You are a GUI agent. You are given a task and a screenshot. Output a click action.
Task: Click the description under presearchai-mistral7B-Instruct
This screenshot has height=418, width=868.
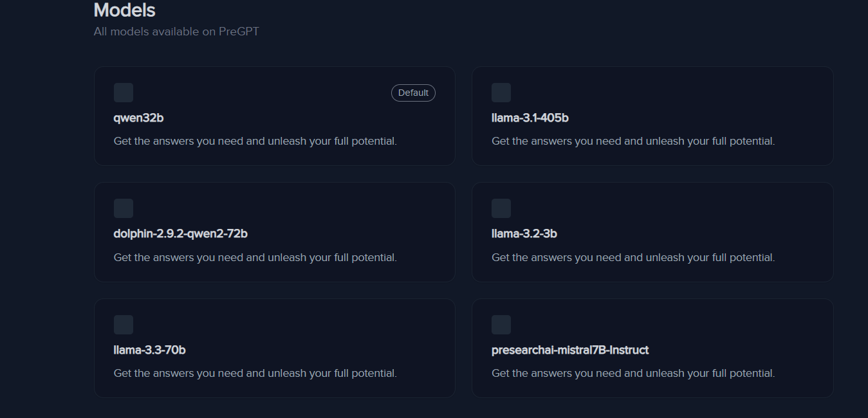633,373
